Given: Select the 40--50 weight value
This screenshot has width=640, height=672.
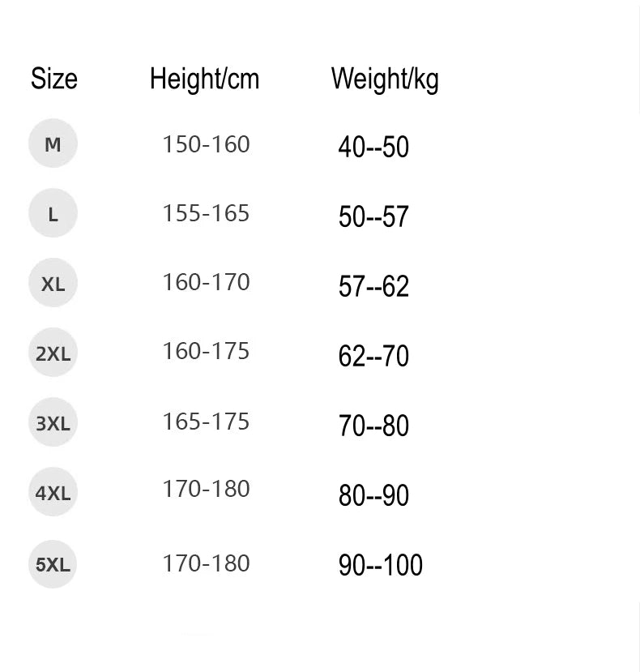Looking at the screenshot, I should pyautogui.click(x=373, y=148).
